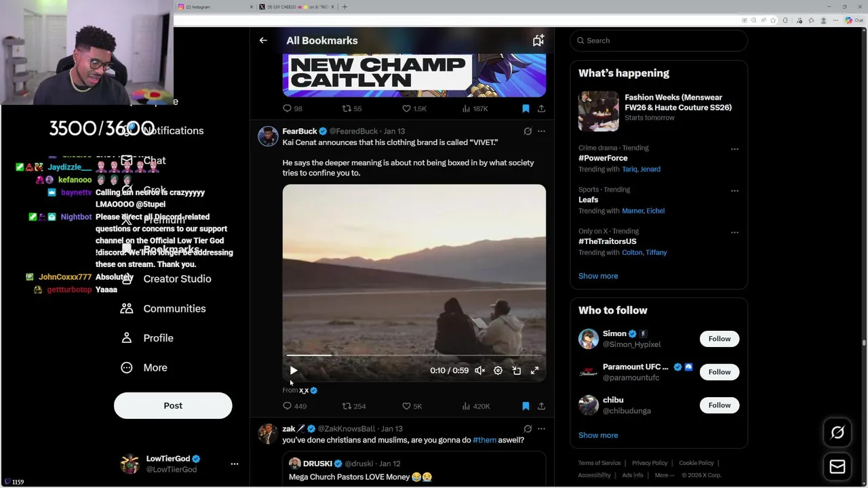Viewport: 868px width, 488px height.
Task: Like the FearBuck post with 5K likes
Action: coord(412,406)
